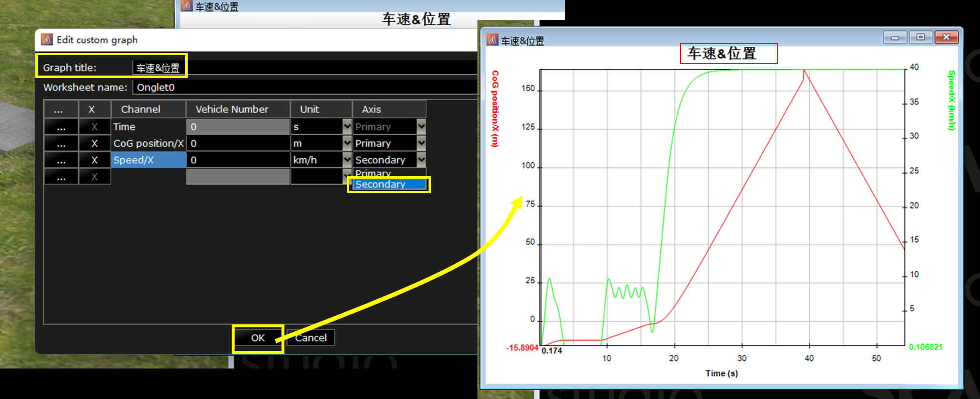980x399 pixels.
Task: Click the time axis start value 0.174
Action: [x=552, y=351]
